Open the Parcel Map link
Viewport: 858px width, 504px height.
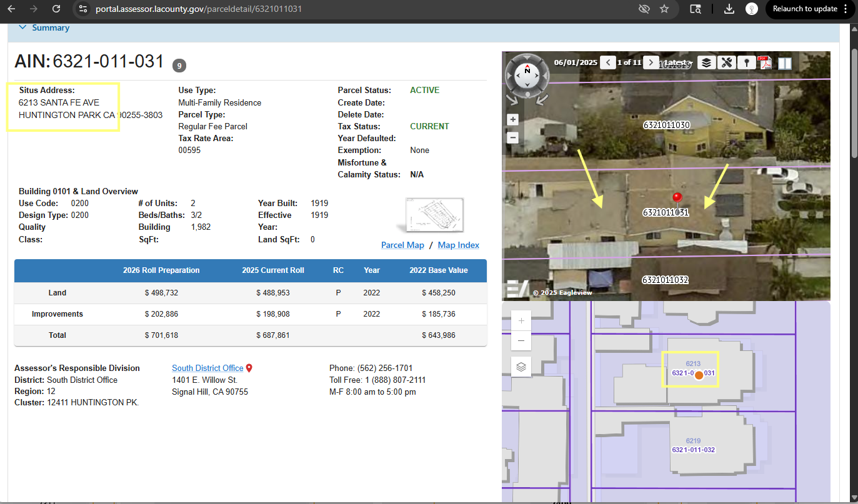(x=402, y=245)
